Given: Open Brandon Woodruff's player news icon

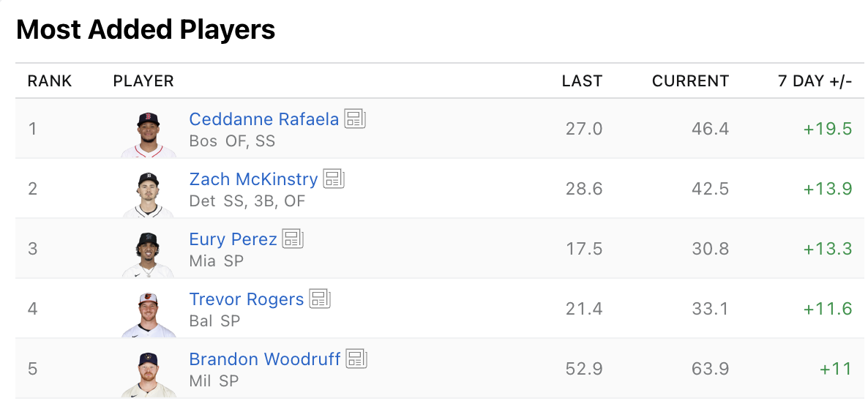Looking at the screenshot, I should coord(356,359).
